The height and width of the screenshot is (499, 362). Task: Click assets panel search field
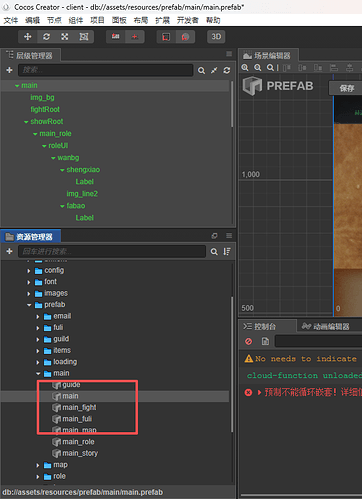tap(112, 251)
